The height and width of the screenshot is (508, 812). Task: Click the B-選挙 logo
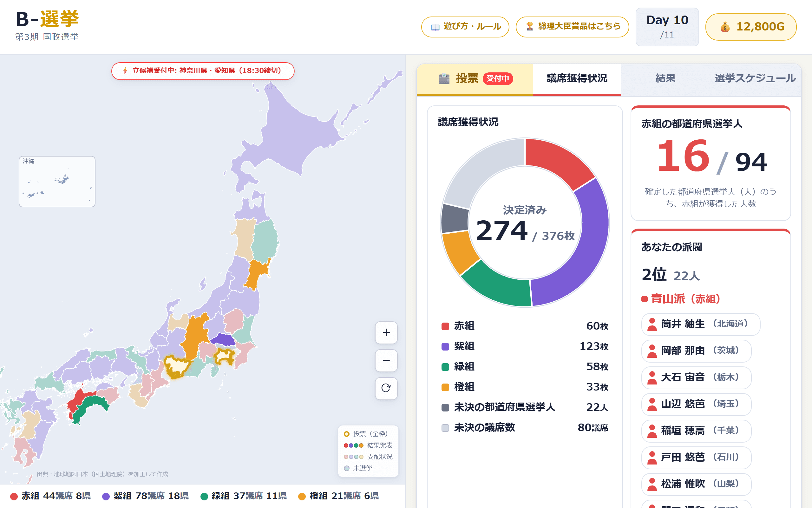[47, 19]
